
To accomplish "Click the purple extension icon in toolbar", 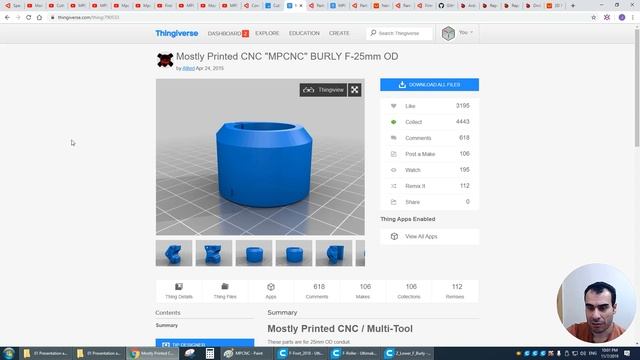I will 607,18.
